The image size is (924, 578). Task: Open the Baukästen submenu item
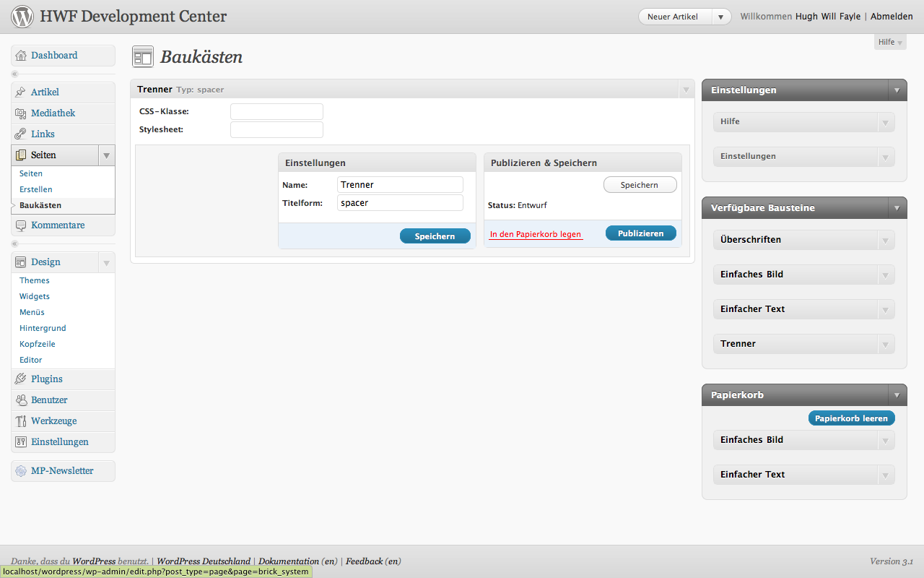pos(40,205)
